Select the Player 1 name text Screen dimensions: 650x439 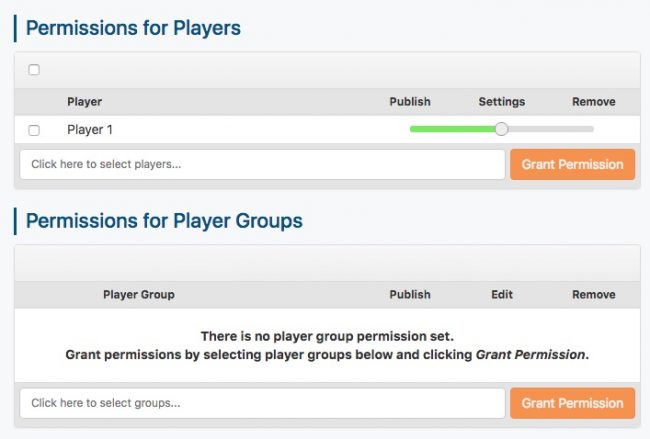(x=90, y=130)
